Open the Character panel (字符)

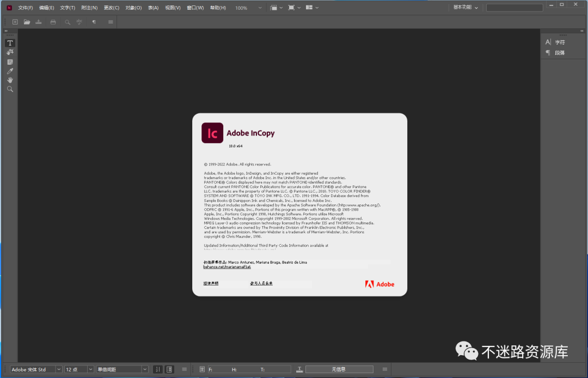point(555,42)
